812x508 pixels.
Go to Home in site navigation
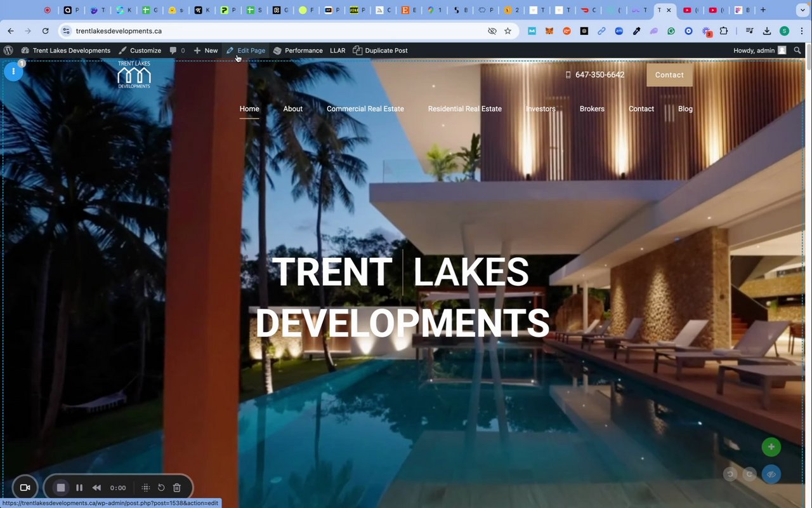[x=249, y=109]
